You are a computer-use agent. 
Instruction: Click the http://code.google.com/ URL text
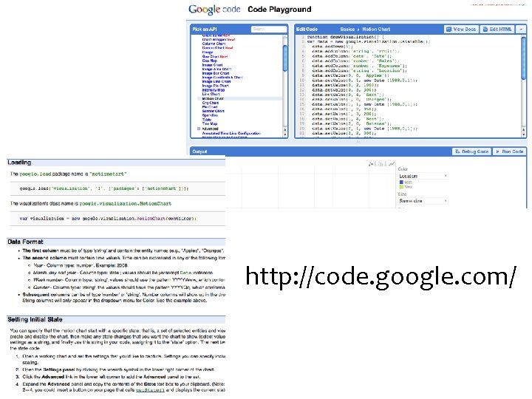381,276
